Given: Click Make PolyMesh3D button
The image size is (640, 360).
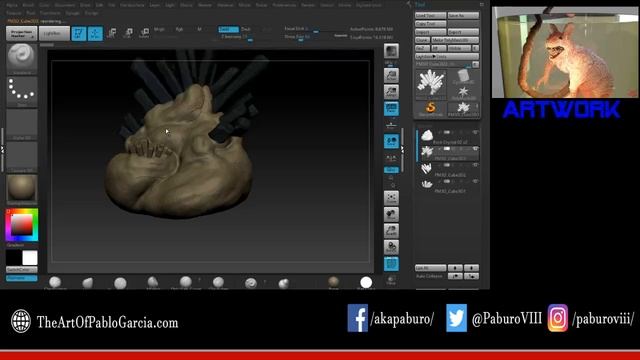Looking at the screenshot, I should coord(455,40).
